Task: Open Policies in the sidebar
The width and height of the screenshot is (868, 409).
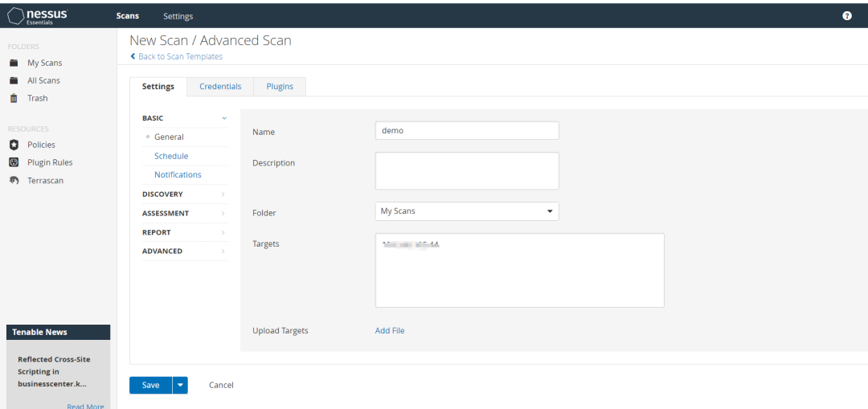Action: click(42, 145)
